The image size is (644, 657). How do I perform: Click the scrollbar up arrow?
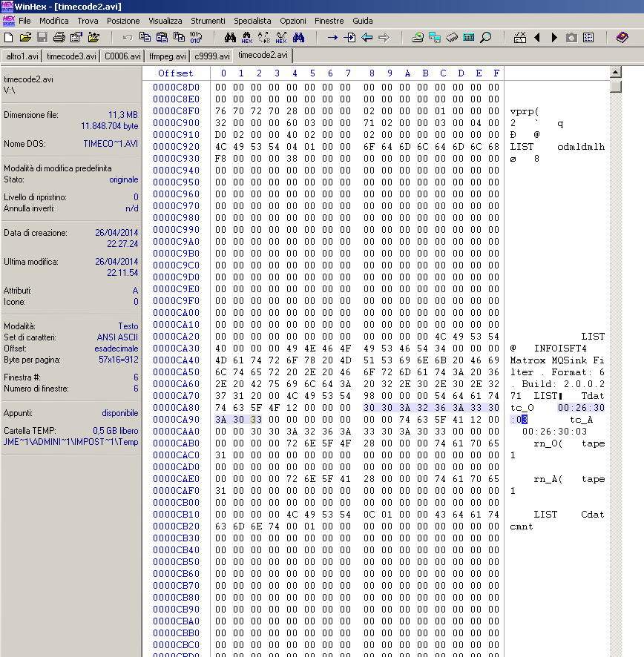(615, 72)
